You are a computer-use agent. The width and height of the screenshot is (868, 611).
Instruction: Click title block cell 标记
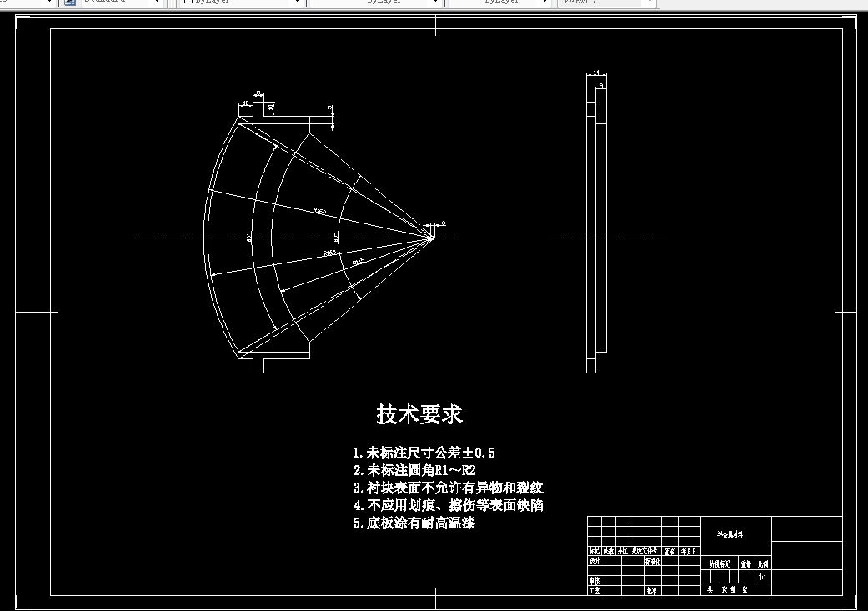tap(595, 551)
